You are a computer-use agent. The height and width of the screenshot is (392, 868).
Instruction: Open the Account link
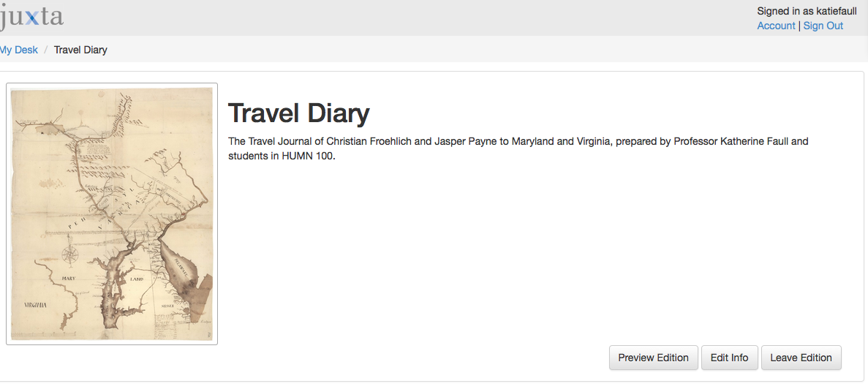pyautogui.click(x=776, y=26)
